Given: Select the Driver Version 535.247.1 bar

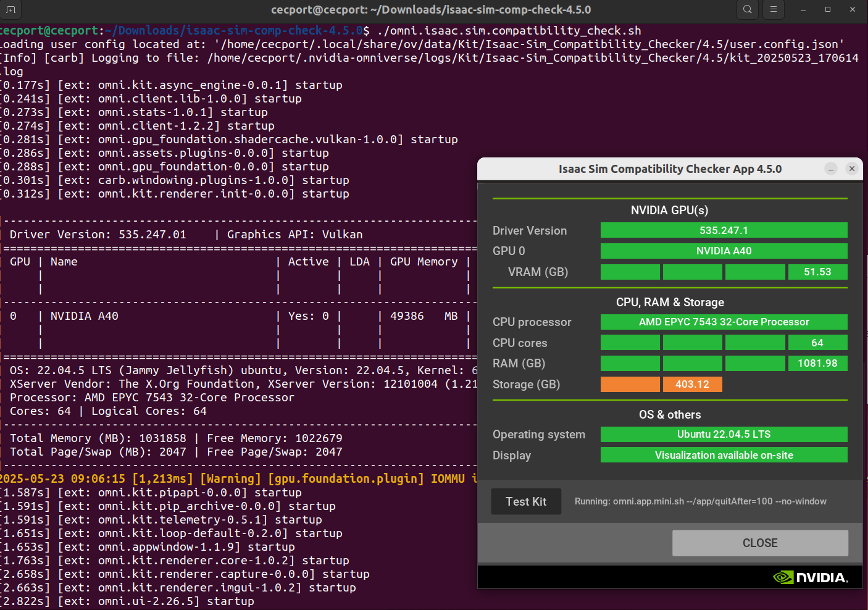Looking at the screenshot, I should (724, 230).
